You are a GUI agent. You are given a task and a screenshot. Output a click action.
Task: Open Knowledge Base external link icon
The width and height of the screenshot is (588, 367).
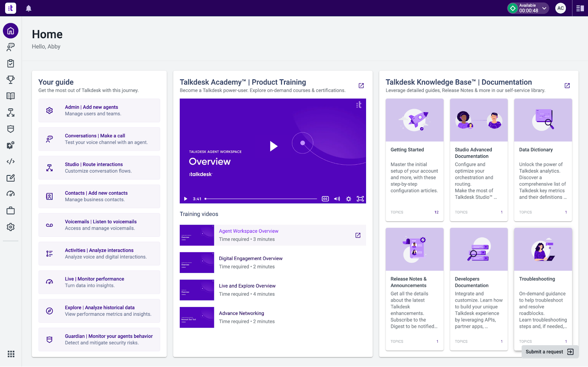coord(567,86)
